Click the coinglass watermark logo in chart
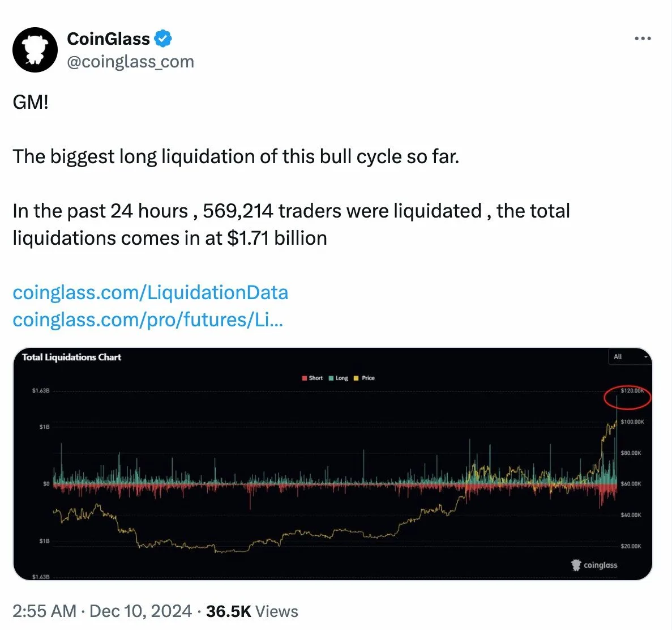Screen dimensions: 672x630 coord(594,565)
